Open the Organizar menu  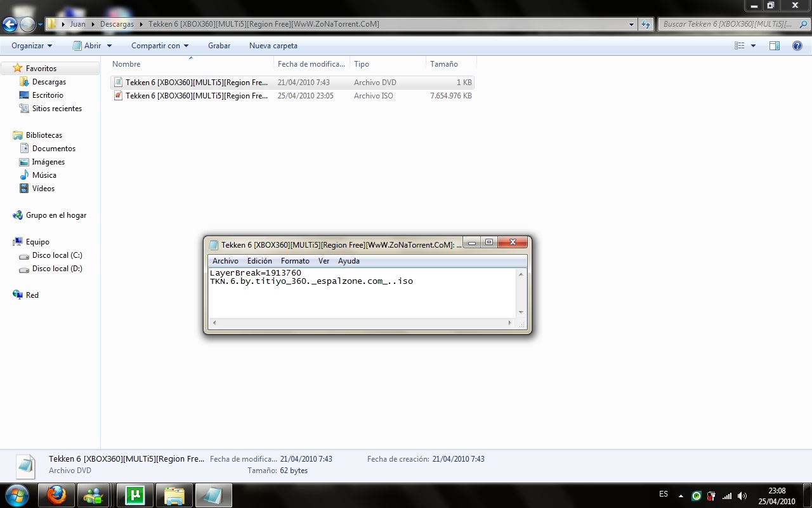click(32, 46)
